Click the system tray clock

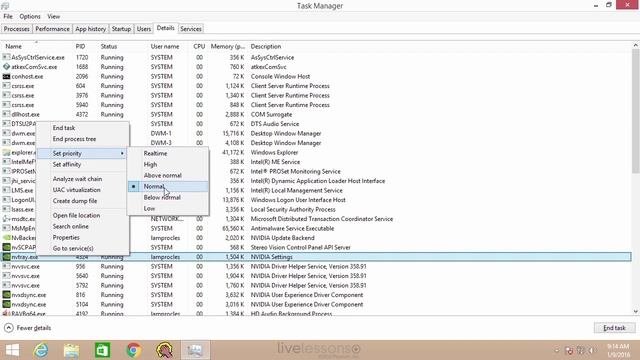click(x=618, y=350)
